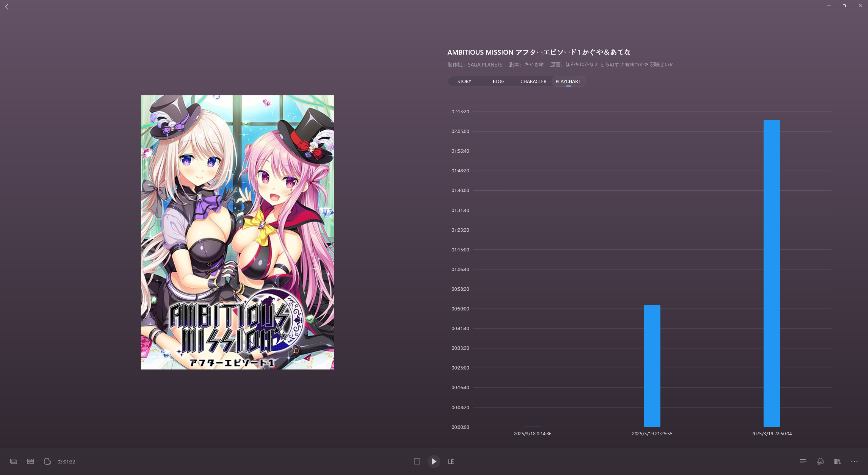Click the 00:00:00 y-axis label

coord(460,427)
